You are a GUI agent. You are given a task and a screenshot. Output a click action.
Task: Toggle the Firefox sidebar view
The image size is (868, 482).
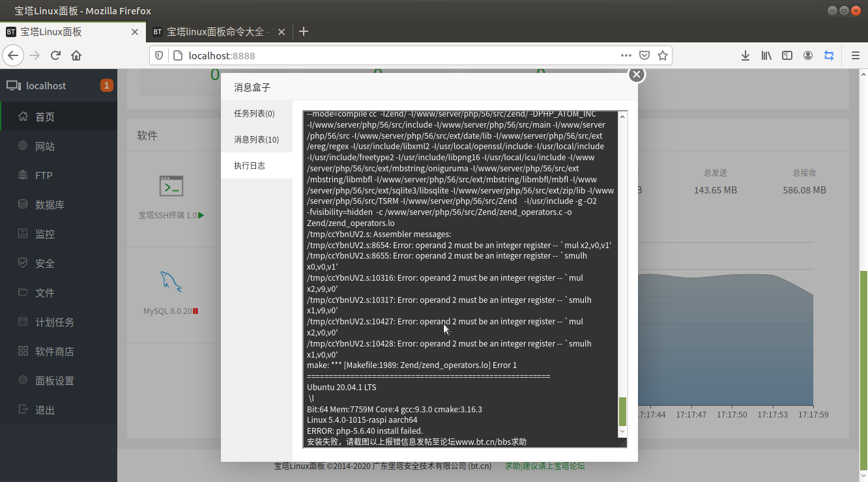787,55
